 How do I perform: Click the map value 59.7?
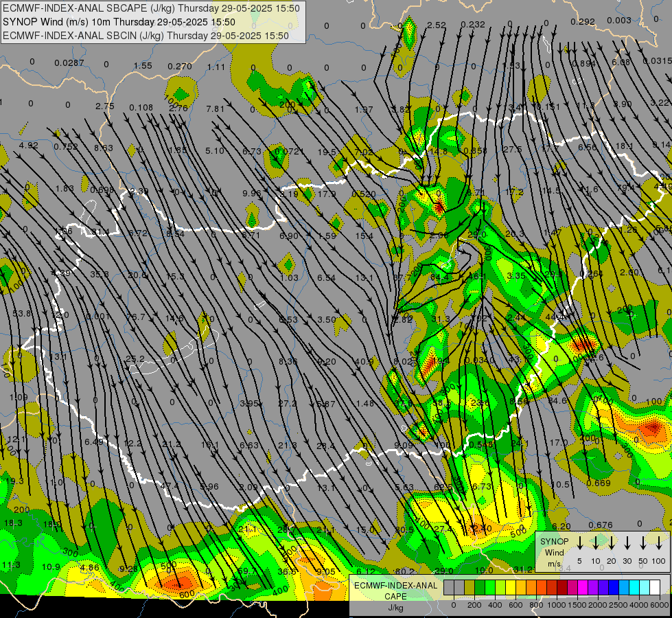point(247,571)
